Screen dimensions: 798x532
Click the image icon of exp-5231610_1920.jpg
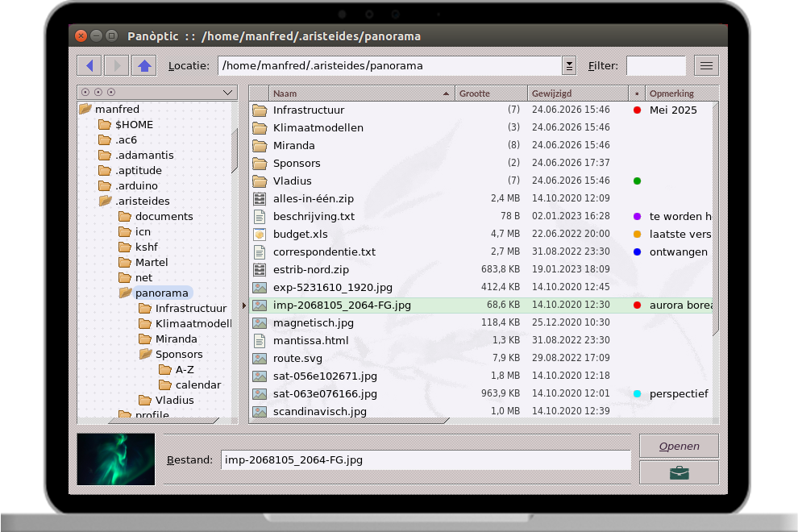point(260,287)
